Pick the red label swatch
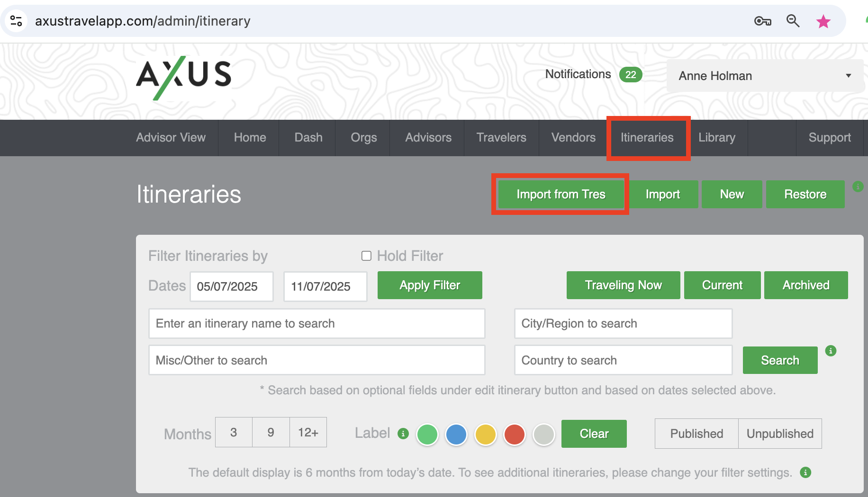This screenshot has height=497, width=868. point(515,435)
